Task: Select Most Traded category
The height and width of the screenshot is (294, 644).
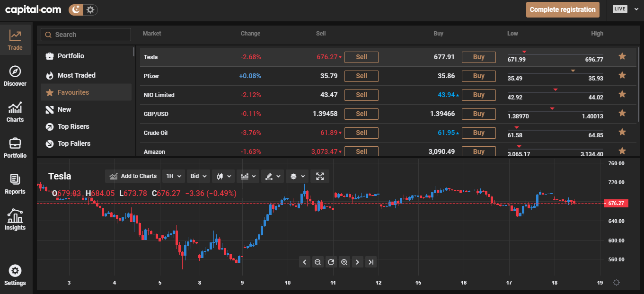Action: (76, 75)
